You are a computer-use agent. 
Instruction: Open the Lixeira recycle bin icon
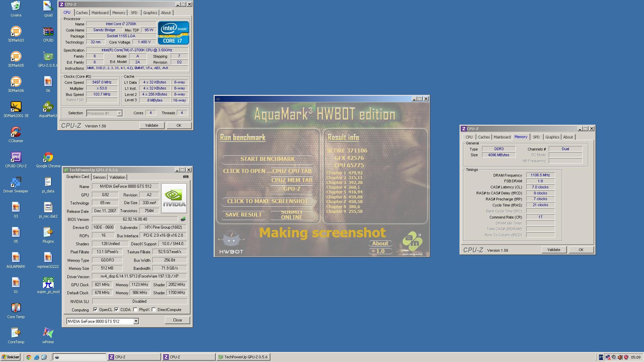click(x=16, y=8)
